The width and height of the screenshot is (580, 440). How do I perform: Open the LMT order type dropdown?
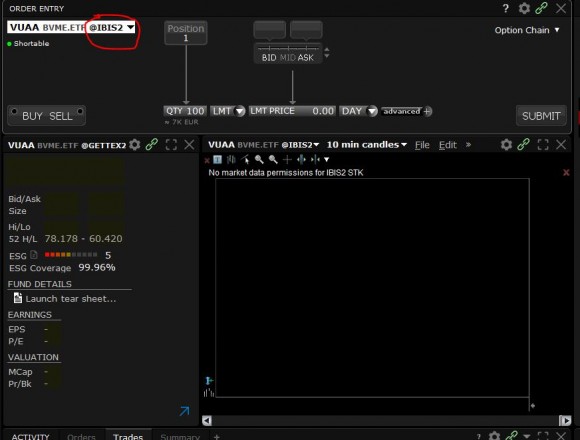tap(228, 111)
